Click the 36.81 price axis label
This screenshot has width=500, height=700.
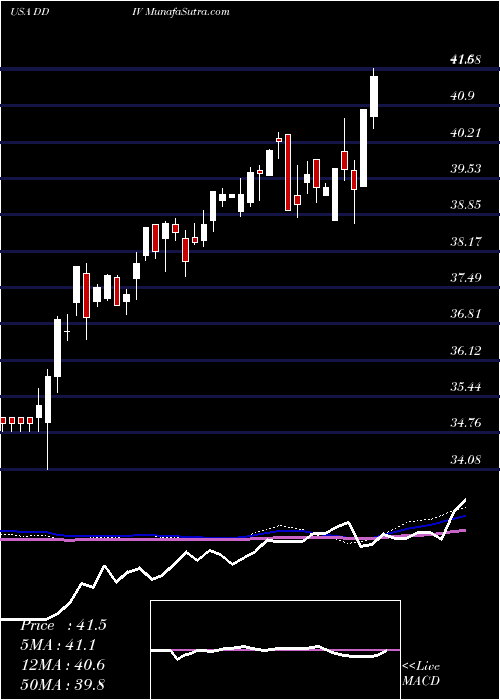coord(466,314)
